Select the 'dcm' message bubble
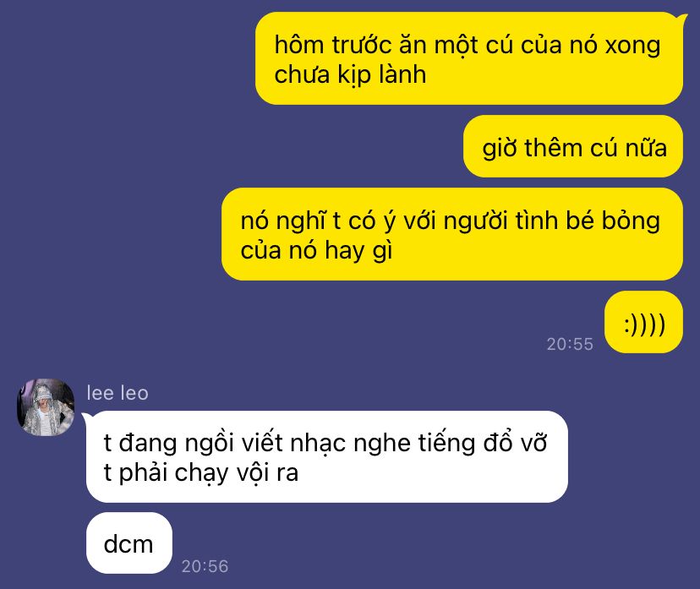Viewport: 700px width, 589px height. [x=129, y=543]
